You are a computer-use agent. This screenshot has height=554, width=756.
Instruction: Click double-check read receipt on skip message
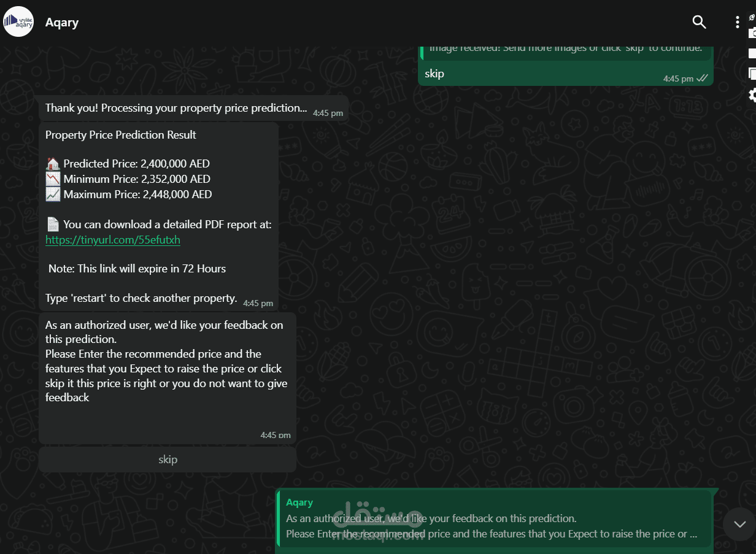point(703,79)
